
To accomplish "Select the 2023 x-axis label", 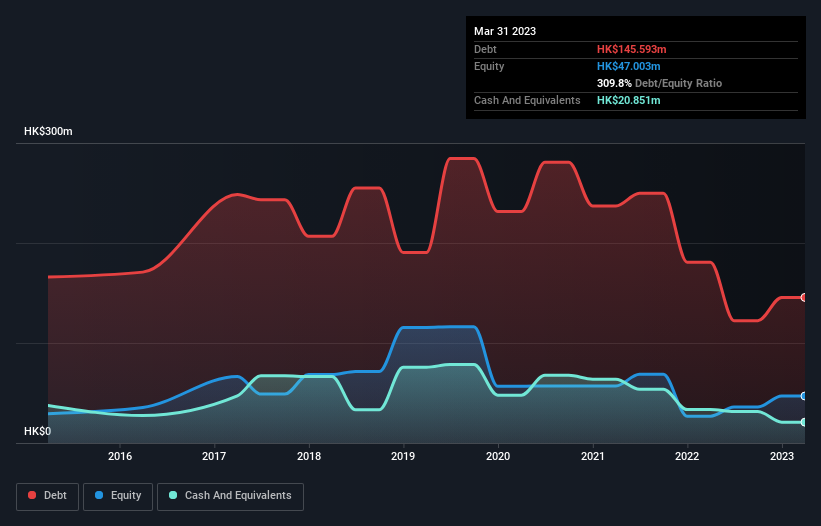I will (782, 456).
